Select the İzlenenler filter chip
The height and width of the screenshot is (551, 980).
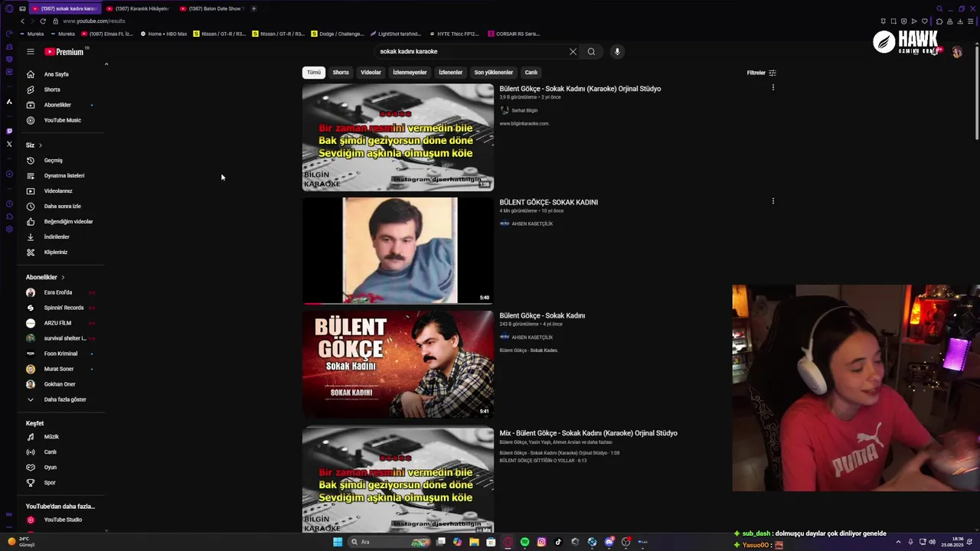coord(450,72)
